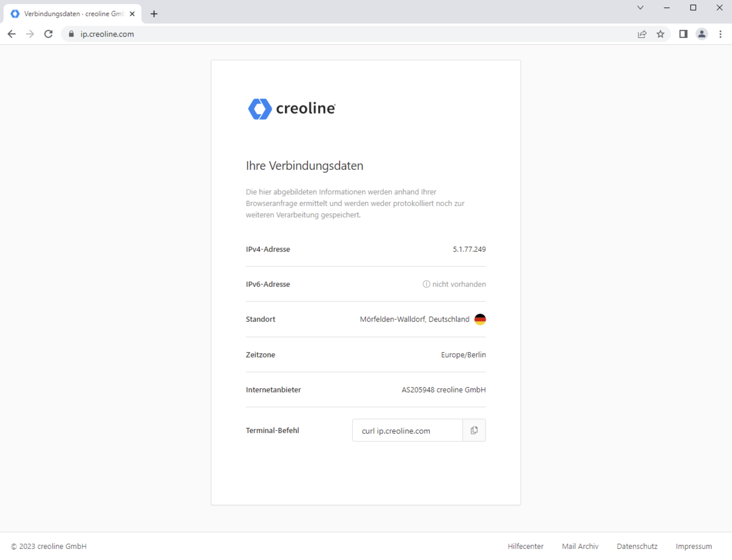Click the IPv6 info icon

click(426, 284)
